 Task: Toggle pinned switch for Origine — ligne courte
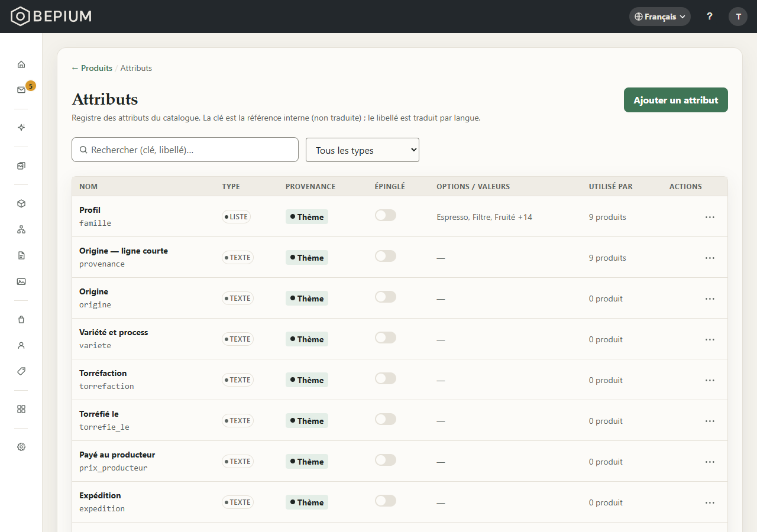[x=386, y=256]
